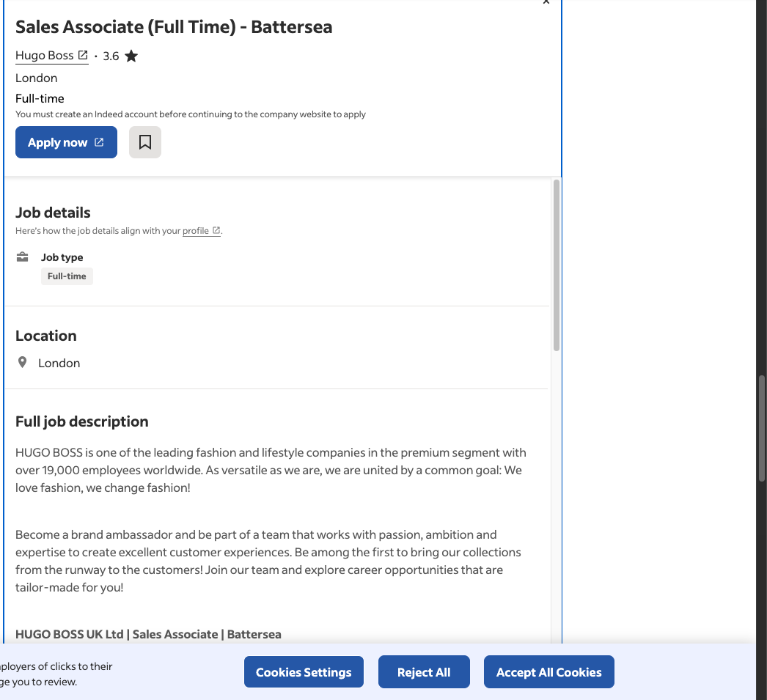Screen dimensions: 767x700
Task: Save job with bookmark icon
Action: (x=144, y=142)
